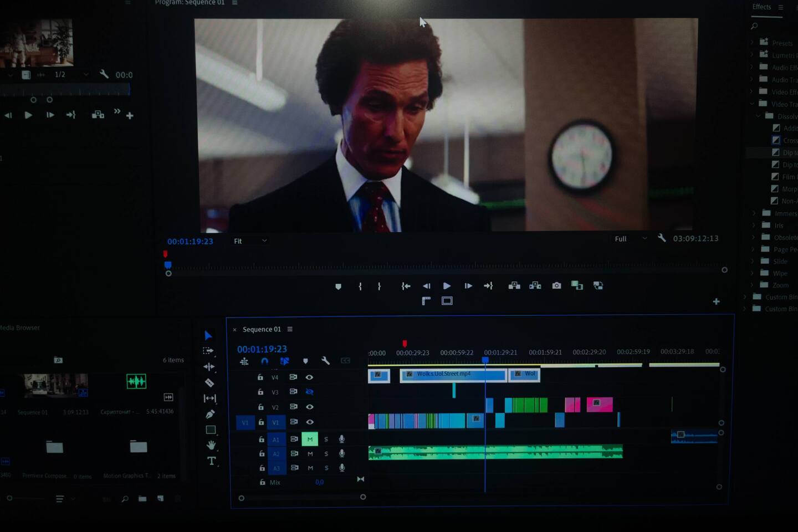Click the green audio waveform clip on A2

click(x=495, y=452)
